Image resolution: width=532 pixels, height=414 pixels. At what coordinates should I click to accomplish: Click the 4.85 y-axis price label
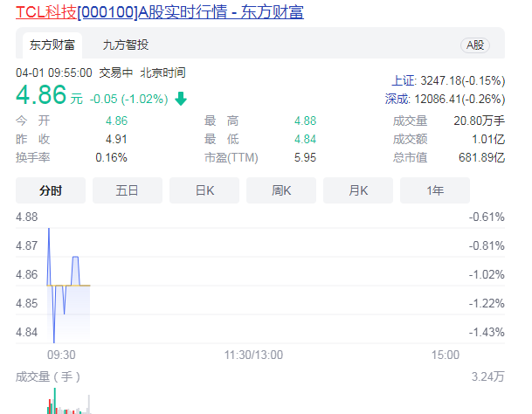point(27,303)
